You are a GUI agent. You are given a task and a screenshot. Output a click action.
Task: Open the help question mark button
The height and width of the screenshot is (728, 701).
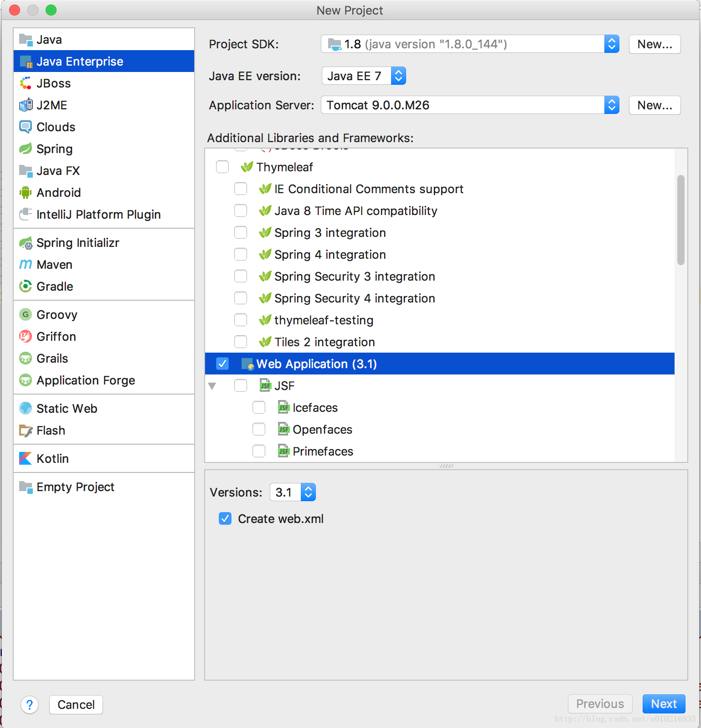[x=30, y=705]
